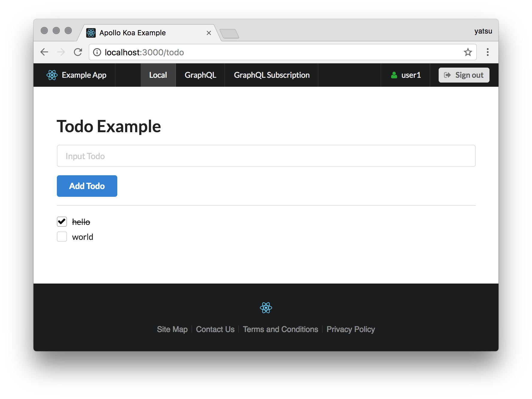Reload the page using the refresh icon
This screenshot has height=399, width=532.
coord(78,52)
